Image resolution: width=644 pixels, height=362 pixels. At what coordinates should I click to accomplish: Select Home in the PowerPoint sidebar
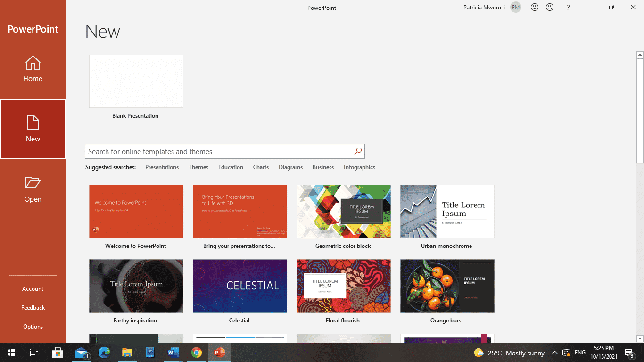click(x=33, y=68)
